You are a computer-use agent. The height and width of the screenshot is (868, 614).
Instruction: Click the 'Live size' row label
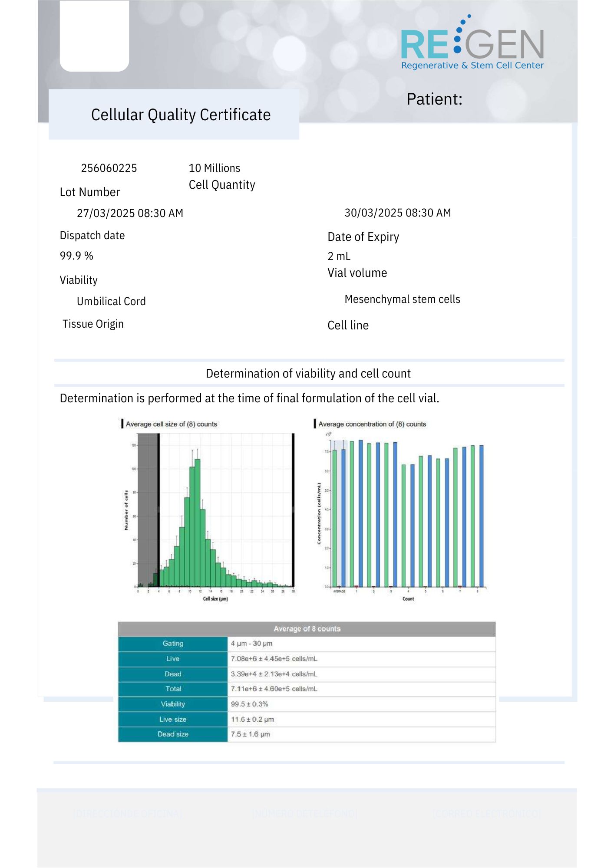click(x=173, y=719)
